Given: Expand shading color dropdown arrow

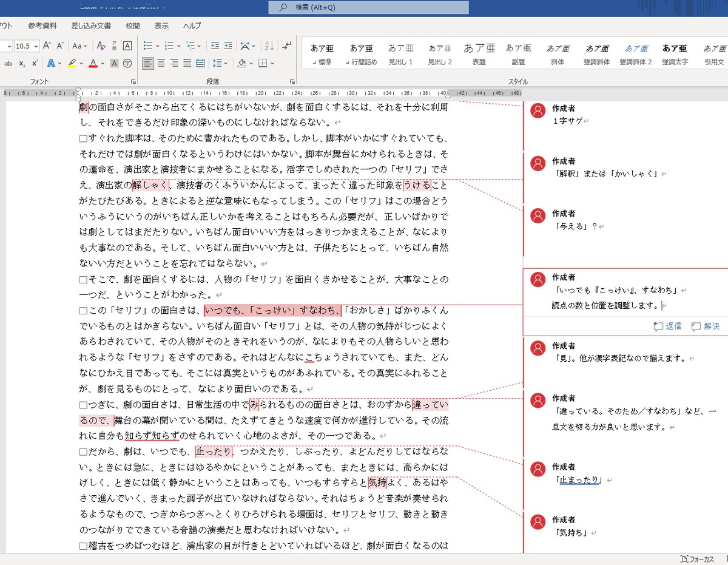Looking at the screenshot, I should click(x=251, y=63).
